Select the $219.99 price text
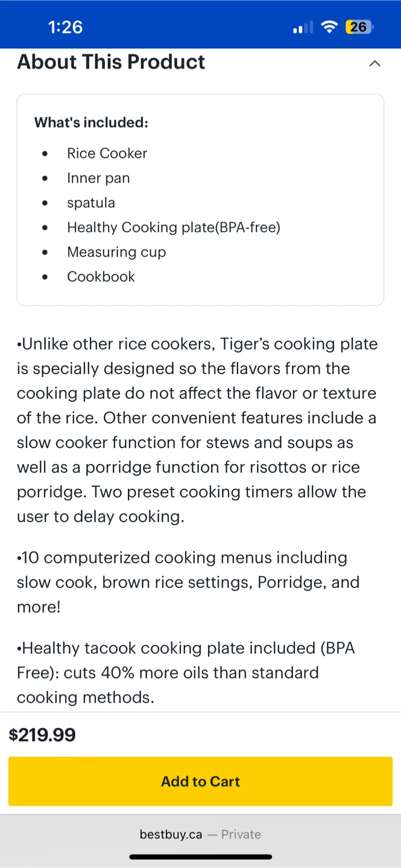401x868 pixels. click(42, 735)
